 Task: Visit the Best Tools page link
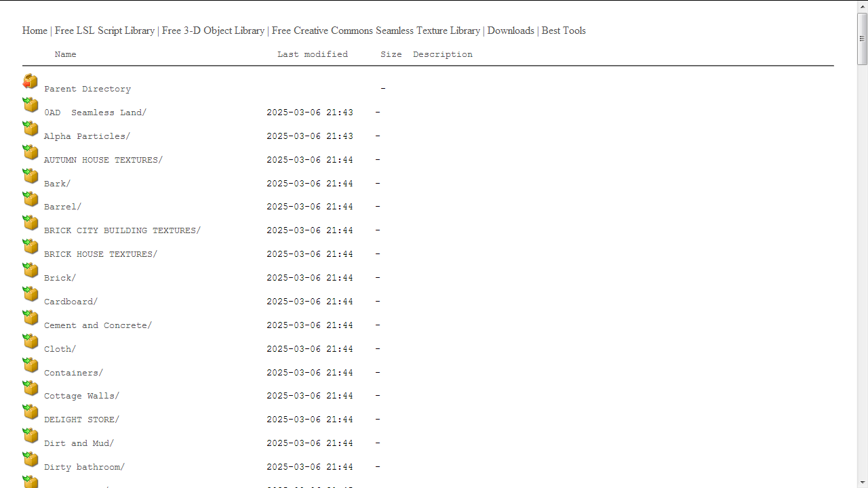coord(564,30)
